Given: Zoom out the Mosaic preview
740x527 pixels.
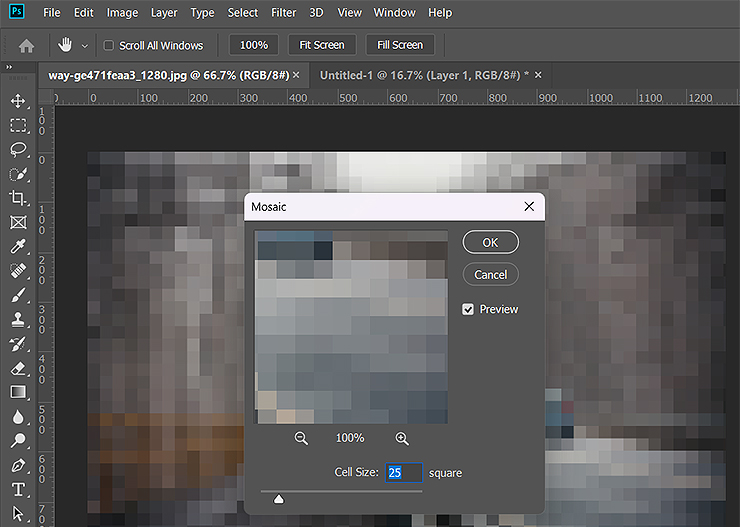Looking at the screenshot, I should (x=301, y=438).
